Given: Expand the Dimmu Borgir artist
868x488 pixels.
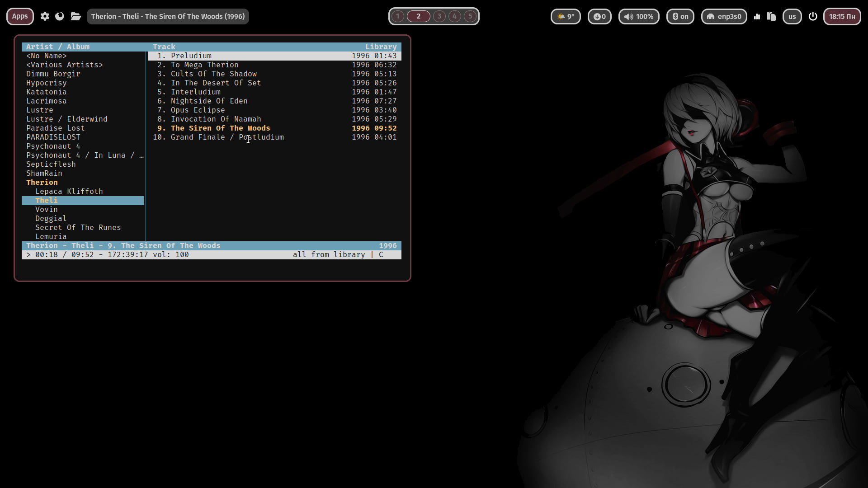Looking at the screenshot, I should pos(53,74).
